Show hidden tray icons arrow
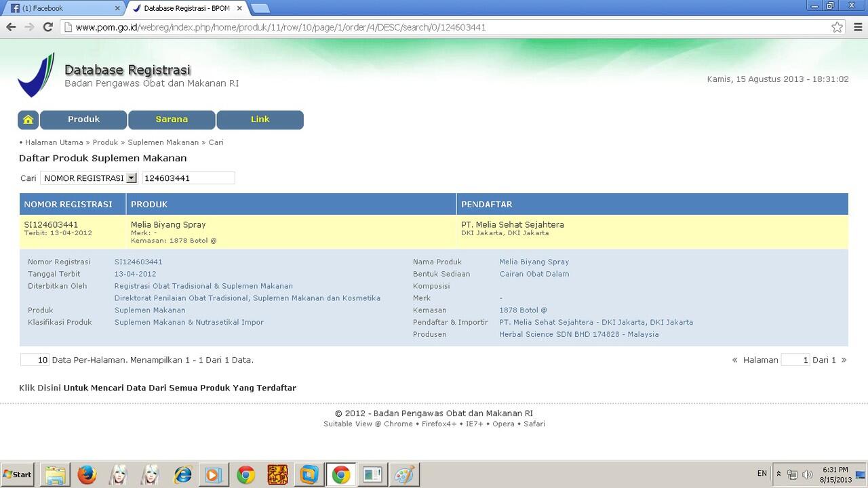 [778, 474]
